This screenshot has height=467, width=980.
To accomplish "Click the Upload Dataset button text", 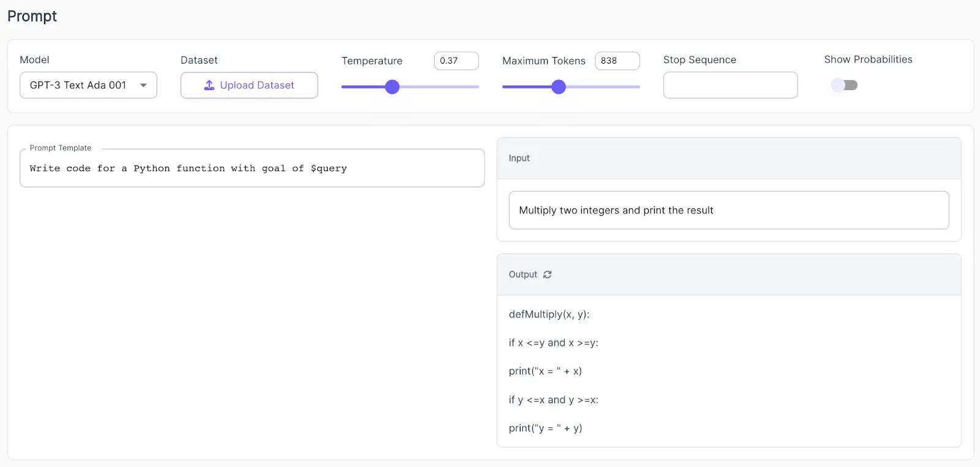I will (257, 85).
